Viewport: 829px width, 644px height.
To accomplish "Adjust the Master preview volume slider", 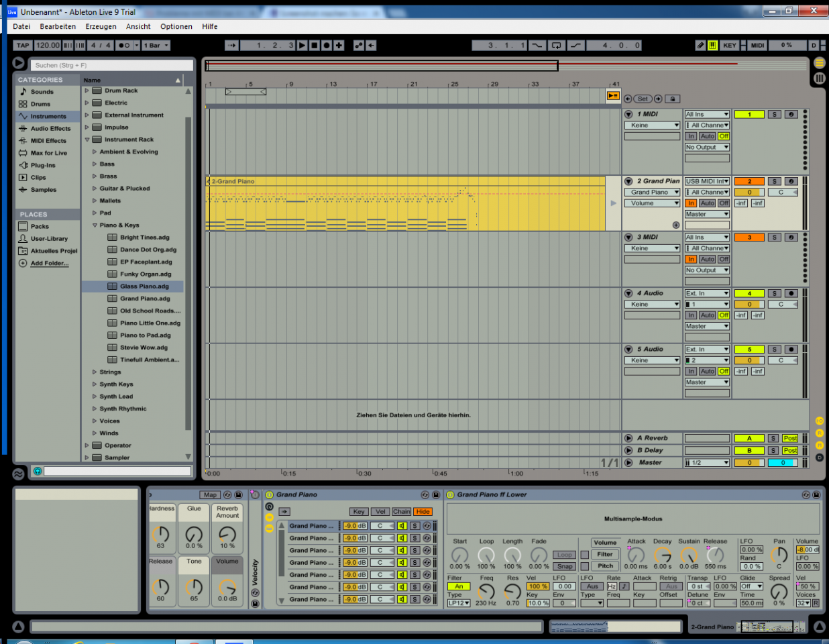I will (782, 463).
